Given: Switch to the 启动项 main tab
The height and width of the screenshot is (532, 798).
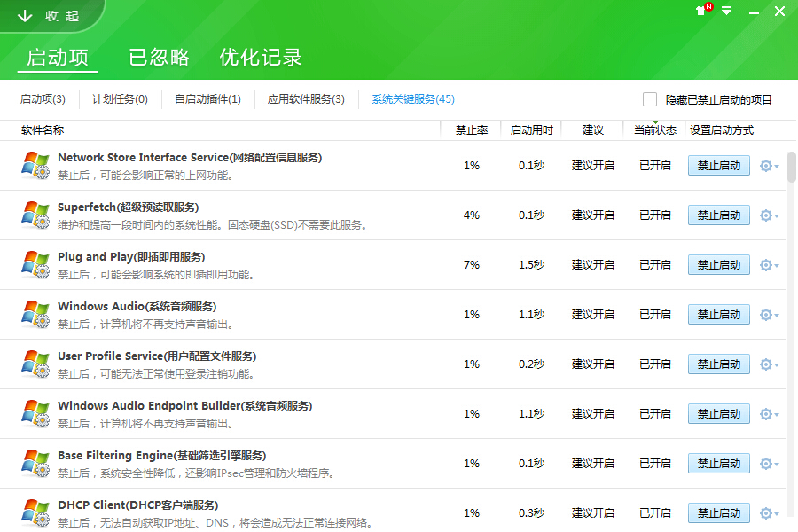Looking at the screenshot, I should (58, 57).
